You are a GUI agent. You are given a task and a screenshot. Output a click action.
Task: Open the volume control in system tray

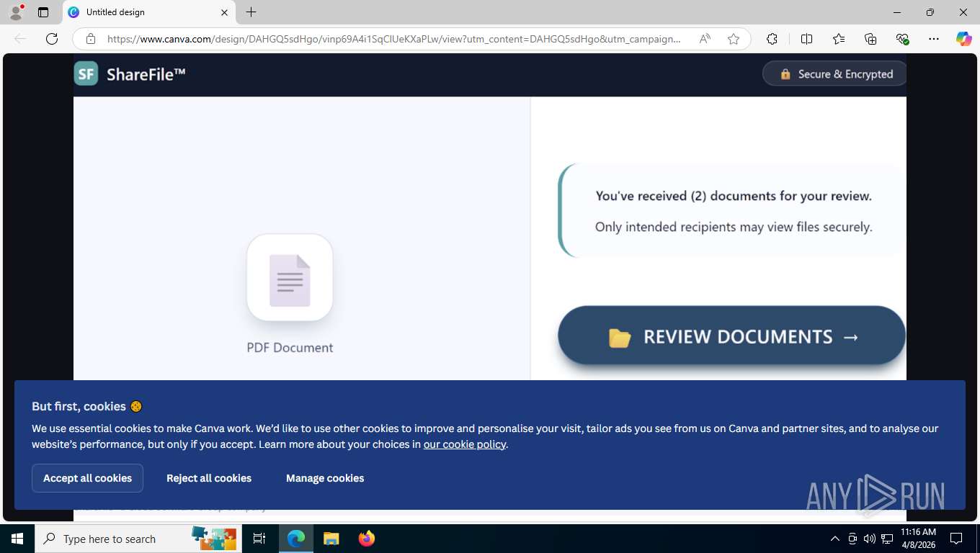point(870,539)
